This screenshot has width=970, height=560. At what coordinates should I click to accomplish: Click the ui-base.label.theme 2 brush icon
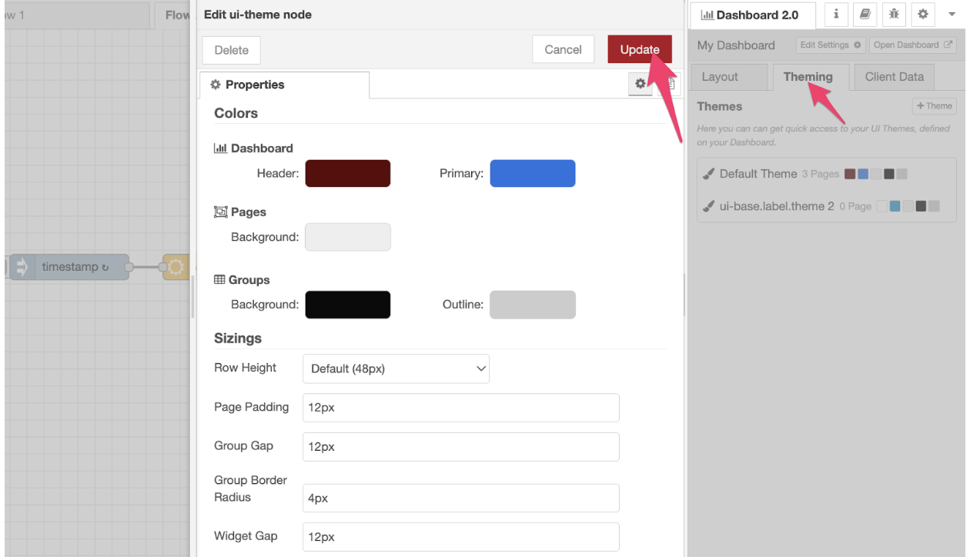709,206
